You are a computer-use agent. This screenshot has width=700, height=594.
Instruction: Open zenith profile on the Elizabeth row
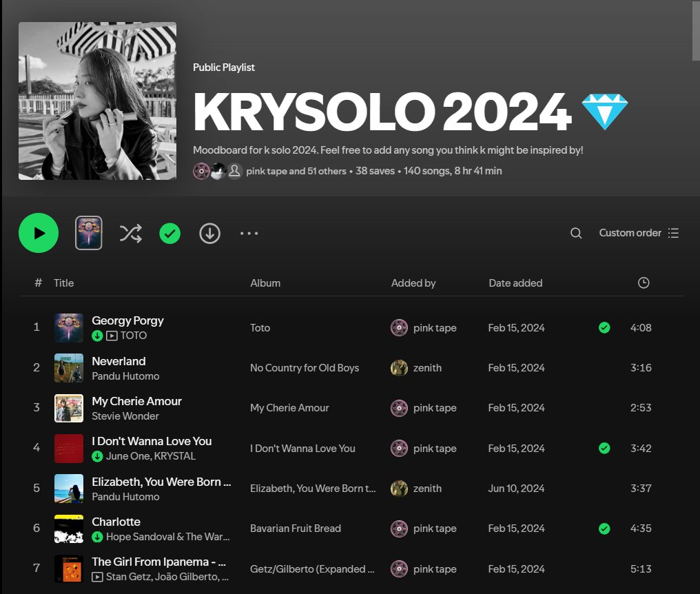(427, 489)
